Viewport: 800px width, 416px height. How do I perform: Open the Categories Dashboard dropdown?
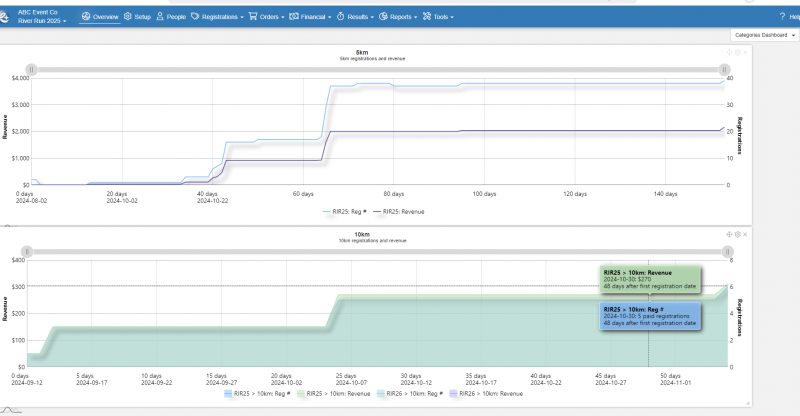(765, 34)
